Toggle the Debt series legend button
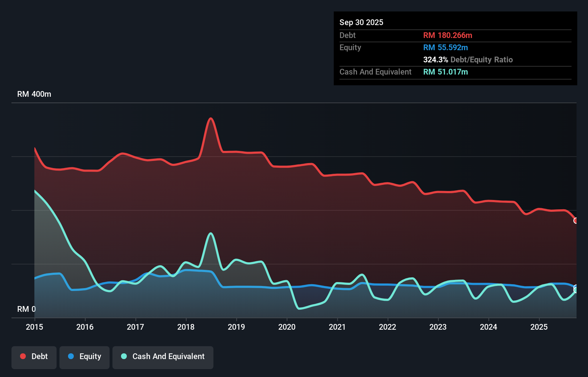Viewport: 588px width, 377px height. click(34, 357)
